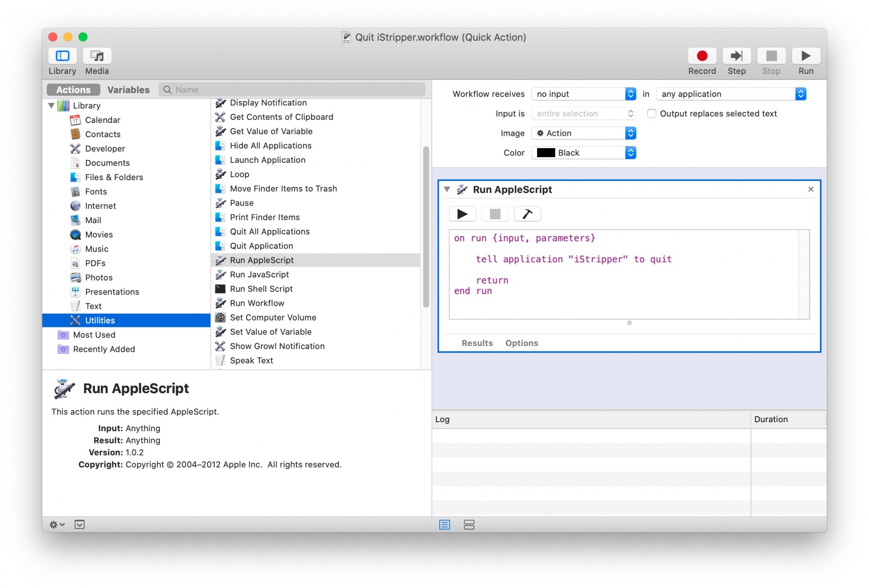Stop the AppleScript with its square button
Image resolution: width=869 pixels, height=588 pixels.
pos(495,214)
